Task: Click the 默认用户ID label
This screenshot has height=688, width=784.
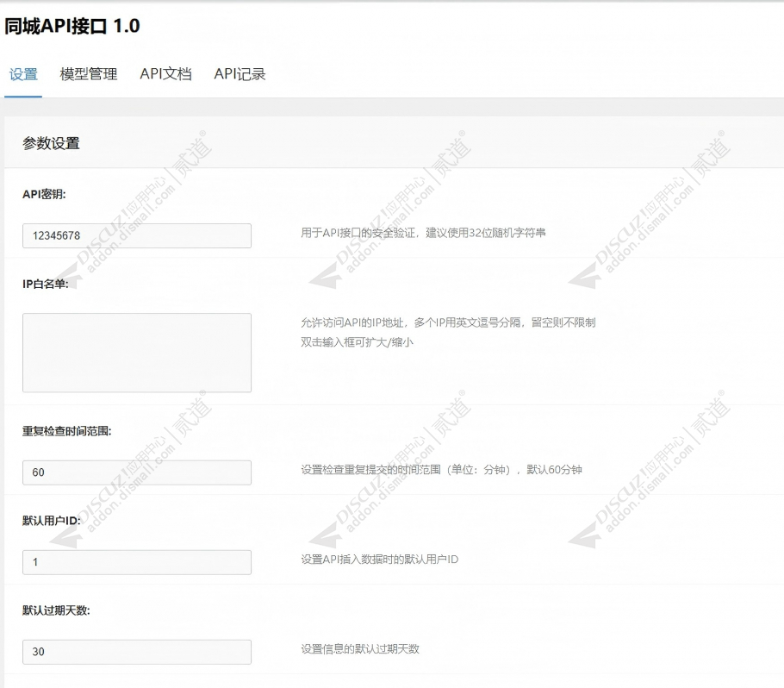Action: pyautogui.click(x=51, y=521)
